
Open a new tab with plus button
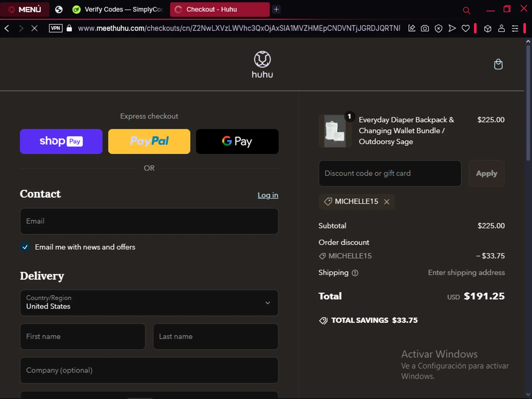point(276,10)
